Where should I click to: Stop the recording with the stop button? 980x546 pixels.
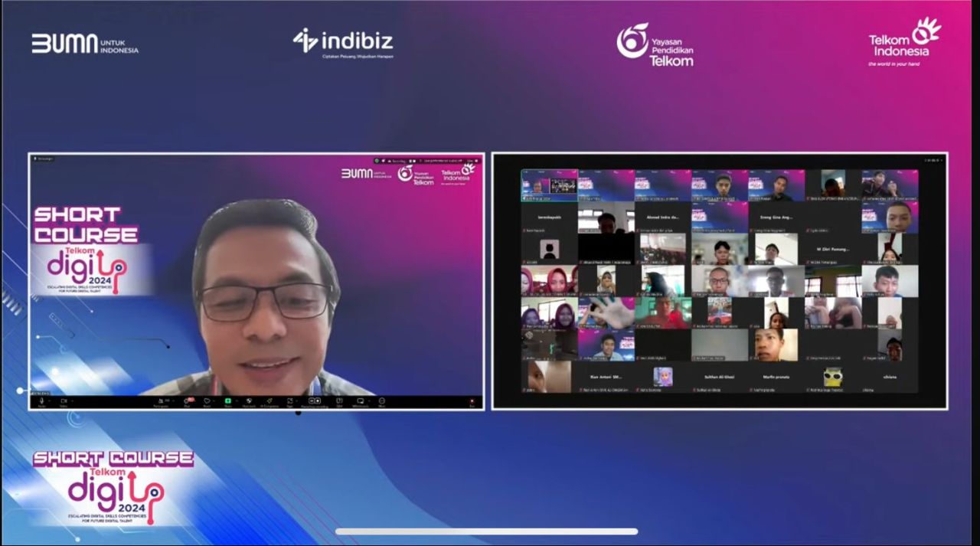pos(318,401)
